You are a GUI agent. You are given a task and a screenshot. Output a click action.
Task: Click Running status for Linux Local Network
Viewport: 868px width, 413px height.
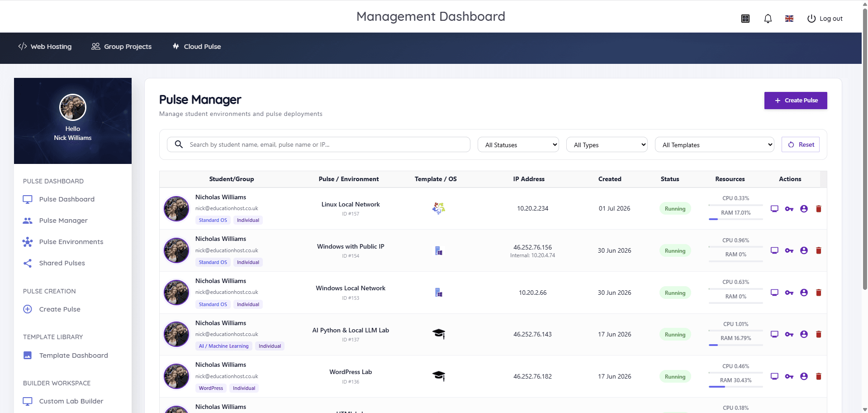pyautogui.click(x=675, y=209)
